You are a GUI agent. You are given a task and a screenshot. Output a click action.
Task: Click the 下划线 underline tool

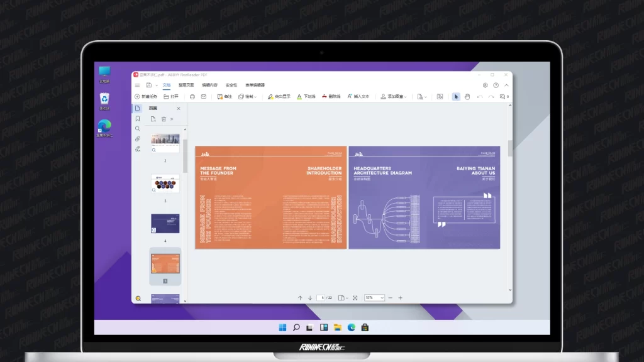click(x=306, y=97)
